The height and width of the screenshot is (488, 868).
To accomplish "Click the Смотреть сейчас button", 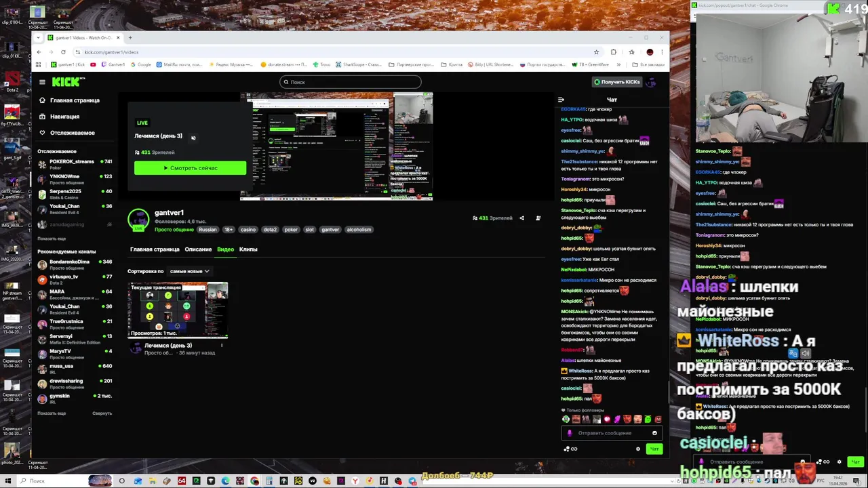I will 190,168.
